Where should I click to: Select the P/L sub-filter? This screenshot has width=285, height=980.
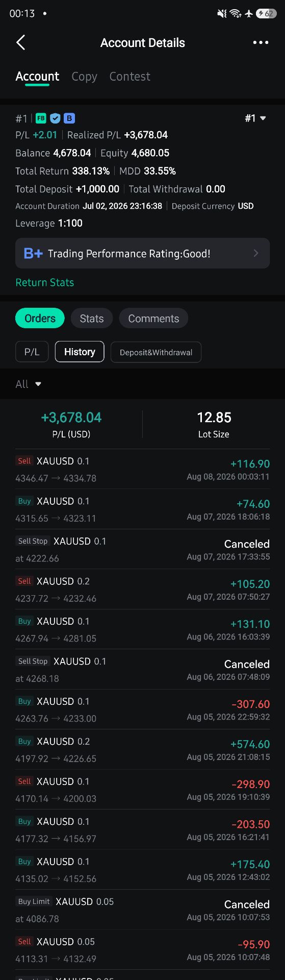point(32,352)
